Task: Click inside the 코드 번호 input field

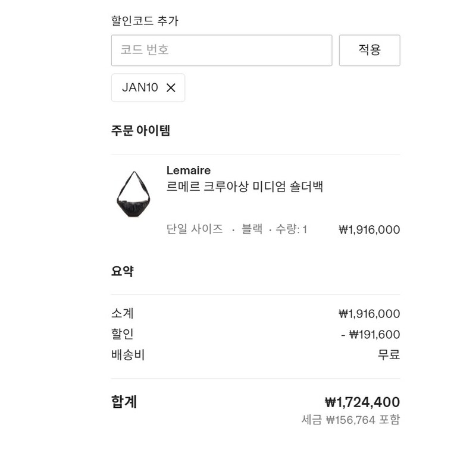Action: [221, 51]
